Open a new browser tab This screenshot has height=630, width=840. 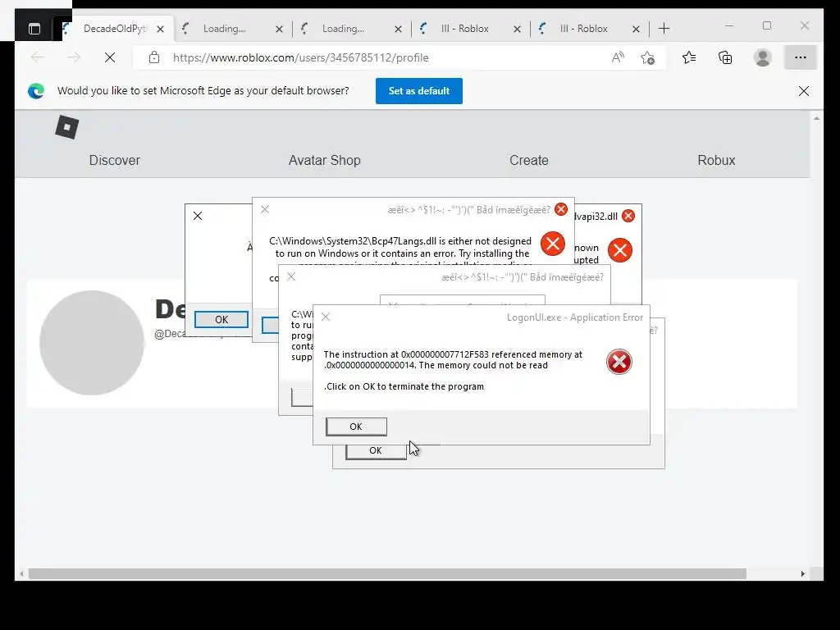(x=664, y=29)
